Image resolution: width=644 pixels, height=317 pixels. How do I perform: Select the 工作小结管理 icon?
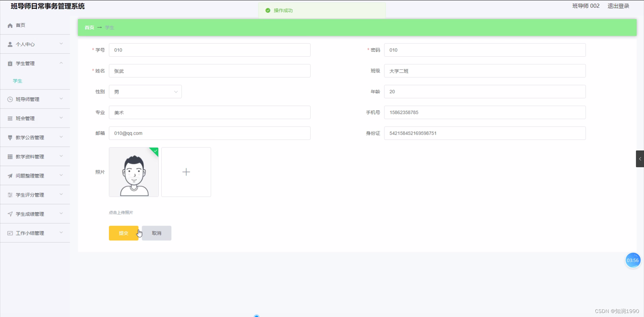tap(10, 233)
